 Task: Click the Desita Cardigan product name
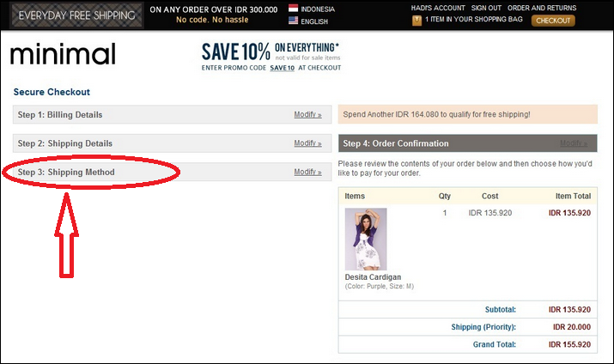click(373, 277)
